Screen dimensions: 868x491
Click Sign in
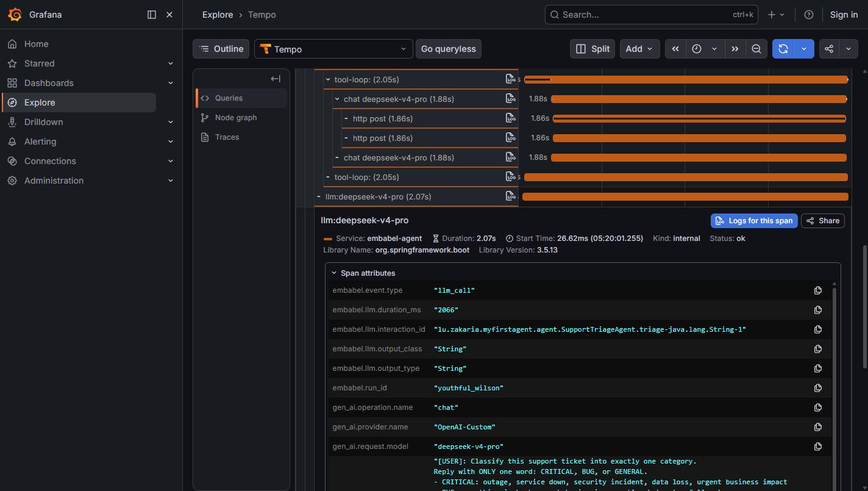pos(844,15)
